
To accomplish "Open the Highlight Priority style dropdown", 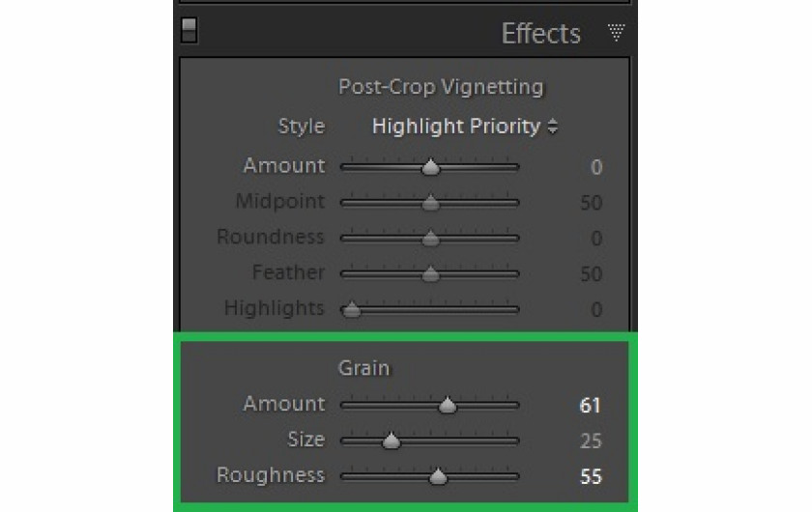I will 465,127.
